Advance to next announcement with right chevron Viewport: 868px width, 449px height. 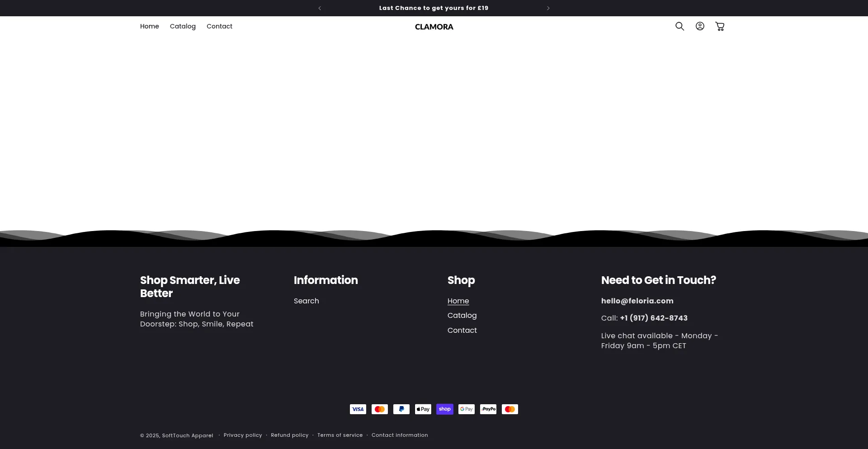click(548, 8)
